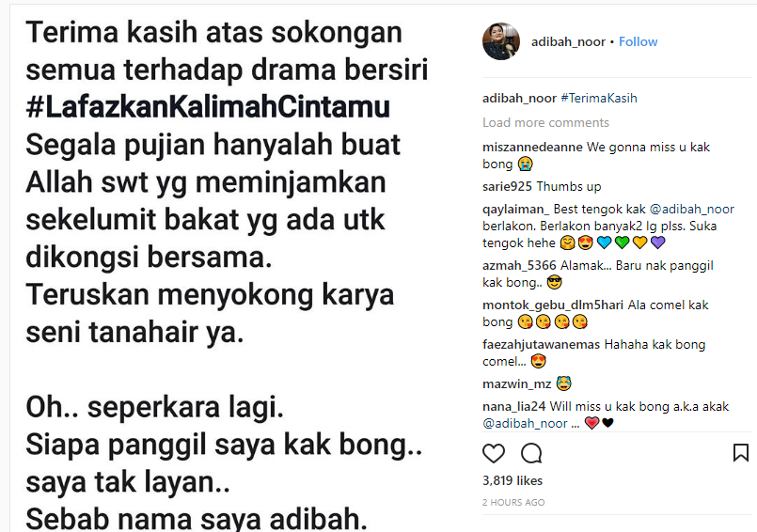Click @adibah_noor mention in qaylaiman_ comment

tap(691, 210)
